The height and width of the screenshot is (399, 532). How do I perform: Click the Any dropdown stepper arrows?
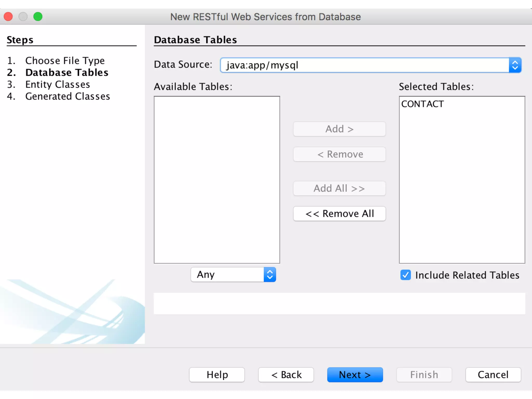(x=270, y=275)
